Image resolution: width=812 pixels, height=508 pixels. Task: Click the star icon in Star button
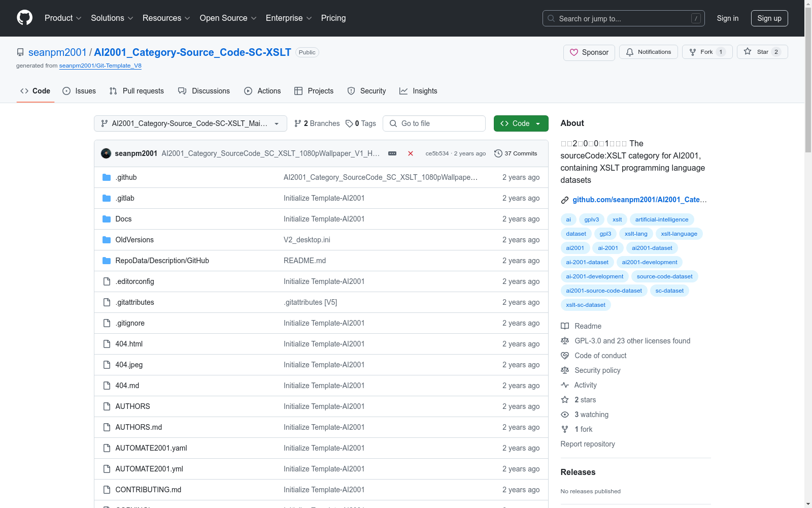point(748,51)
